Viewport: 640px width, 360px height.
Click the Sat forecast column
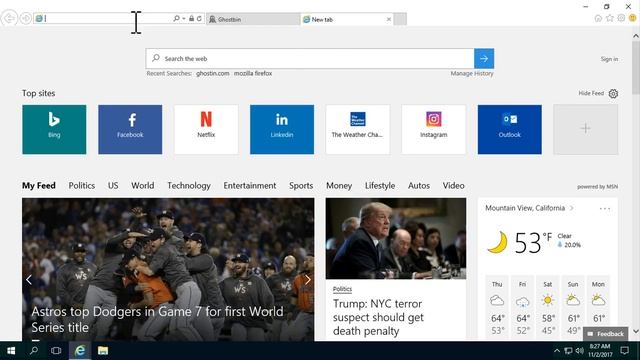click(x=548, y=307)
